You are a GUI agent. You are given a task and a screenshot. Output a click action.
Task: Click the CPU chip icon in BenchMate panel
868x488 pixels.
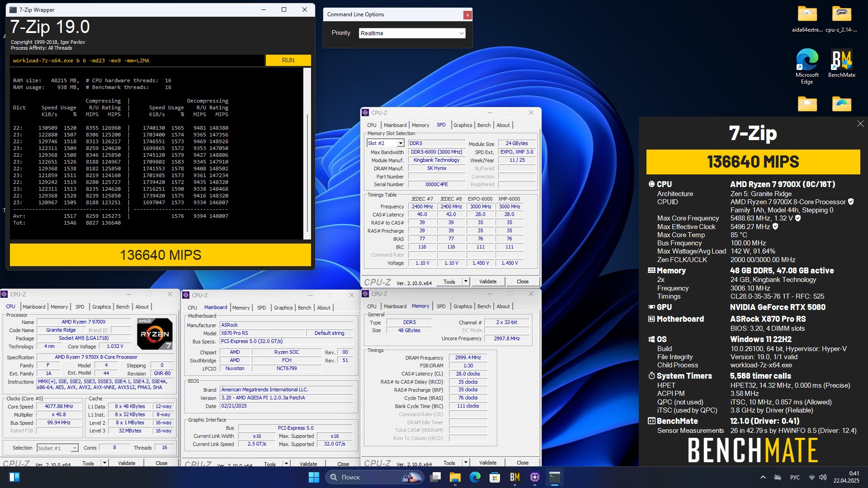pos(651,184)
